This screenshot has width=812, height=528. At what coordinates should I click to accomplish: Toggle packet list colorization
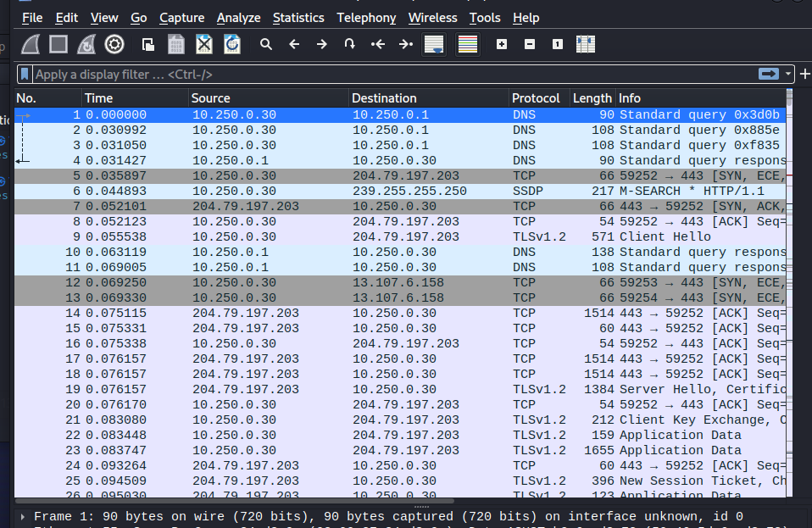tap(467, 44)
